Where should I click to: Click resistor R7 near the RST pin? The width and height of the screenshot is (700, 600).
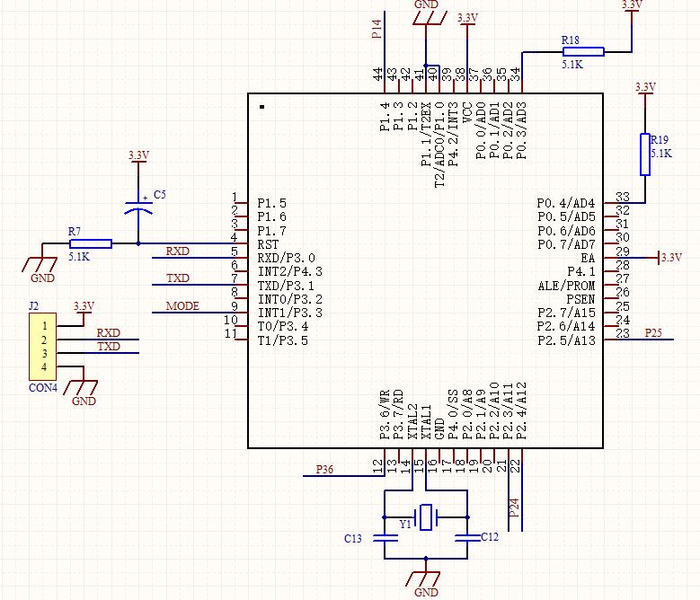90,243
